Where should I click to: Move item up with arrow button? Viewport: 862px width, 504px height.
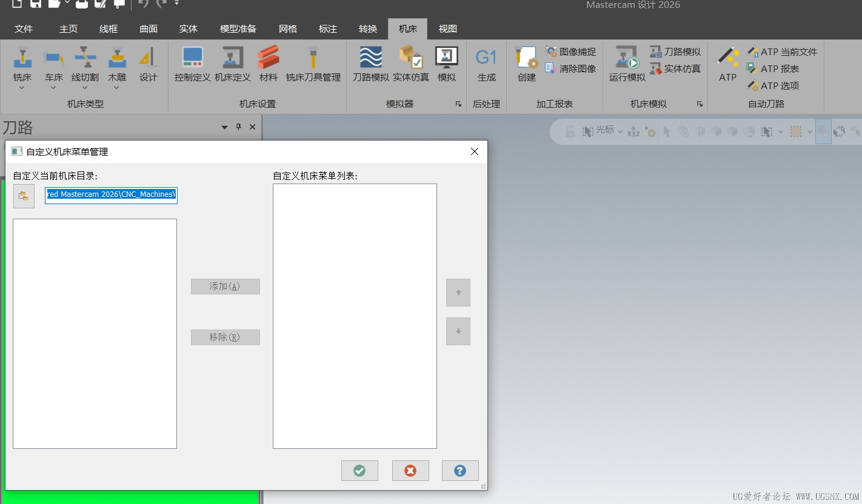pyautogui.click(x=458, y=293)
